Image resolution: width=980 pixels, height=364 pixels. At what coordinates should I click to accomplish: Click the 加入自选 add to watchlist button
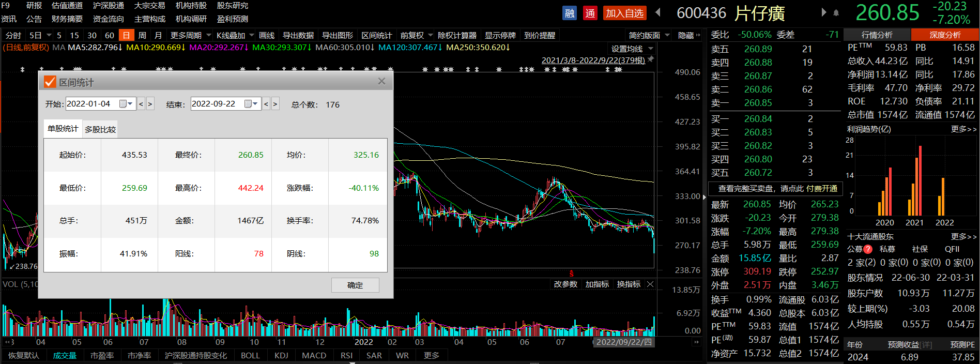coord(624,13)
